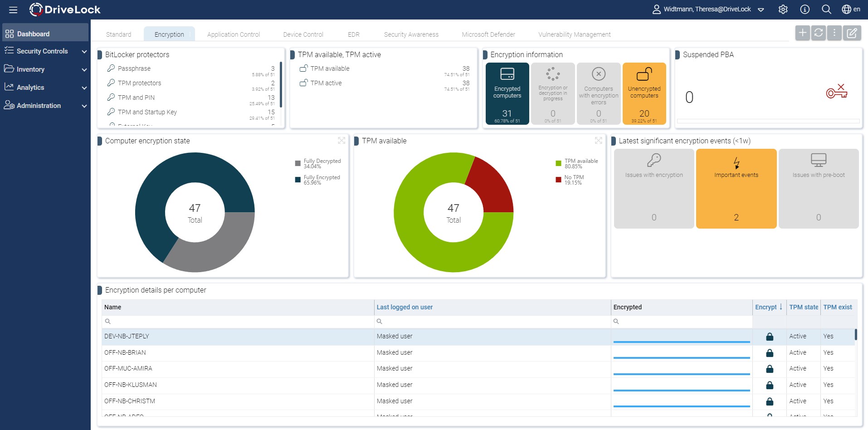The height and width of the screenshot is (430, 868).
Task: Select the TPM and PIN protector row
Action: tap(191, 99)
